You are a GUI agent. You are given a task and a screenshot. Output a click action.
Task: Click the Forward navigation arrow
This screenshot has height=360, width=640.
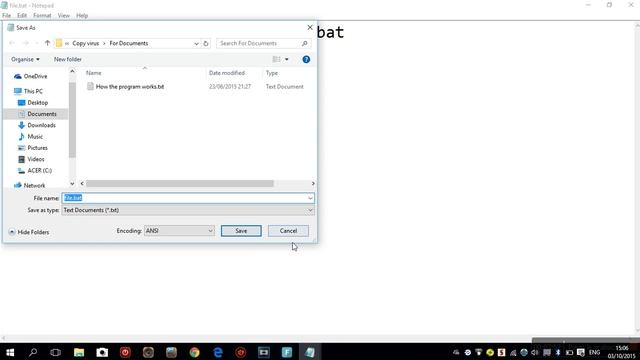[x=25, y=43]
